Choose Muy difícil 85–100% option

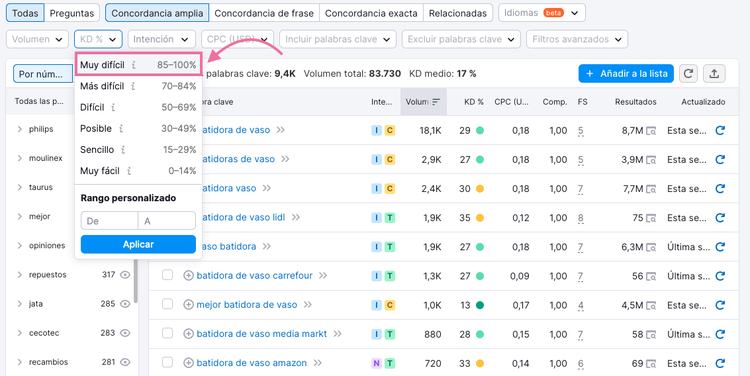point(138,65)
